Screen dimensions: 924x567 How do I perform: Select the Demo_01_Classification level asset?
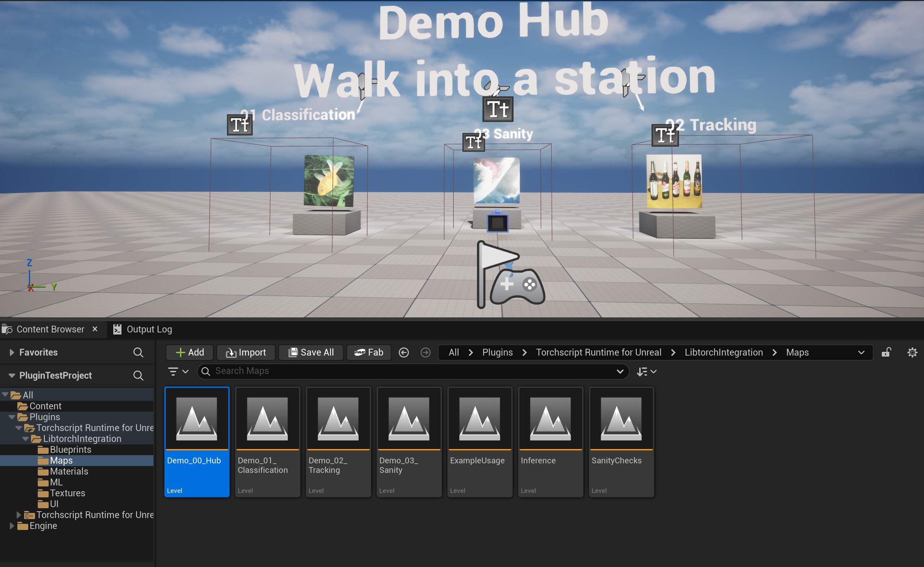(267, 442)
